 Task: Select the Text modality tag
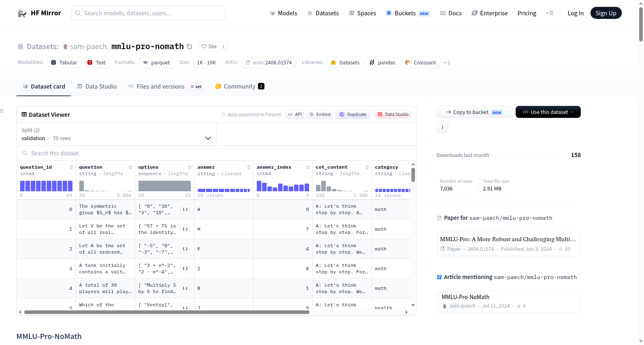97,62
